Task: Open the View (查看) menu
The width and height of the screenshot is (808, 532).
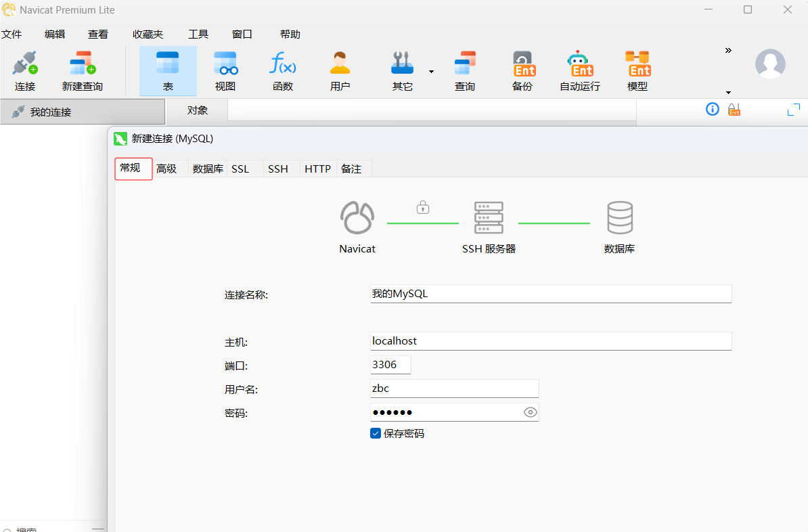Action: (x=98, y=34)
